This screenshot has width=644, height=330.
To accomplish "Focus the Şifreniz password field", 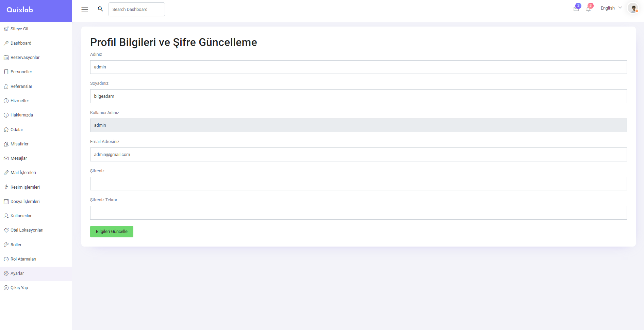I will click(x=358, y=184).
